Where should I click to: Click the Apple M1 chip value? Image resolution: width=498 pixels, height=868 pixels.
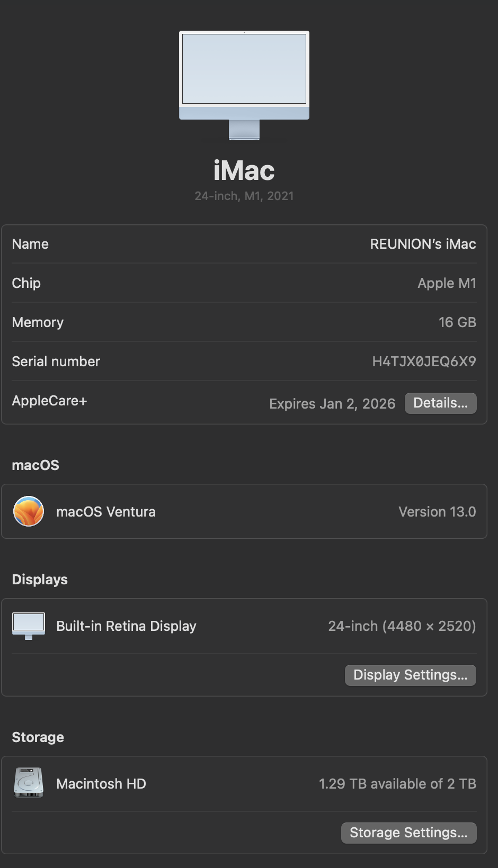[447, 283]
